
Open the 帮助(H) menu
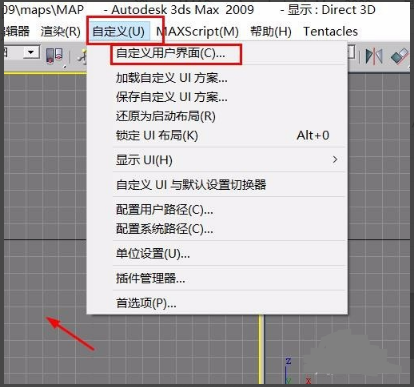tap(271, 32)
